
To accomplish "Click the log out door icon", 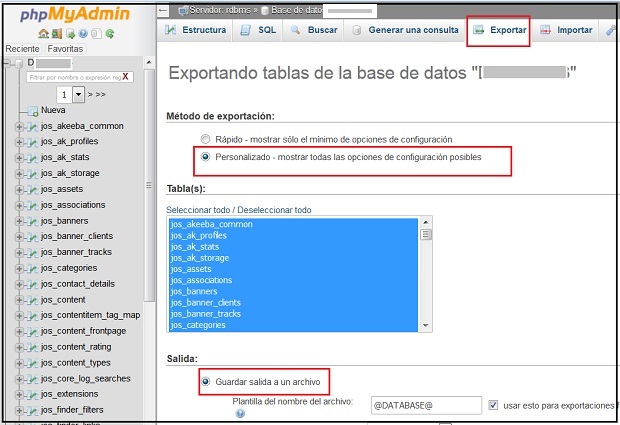I will [x=57, y=34].
